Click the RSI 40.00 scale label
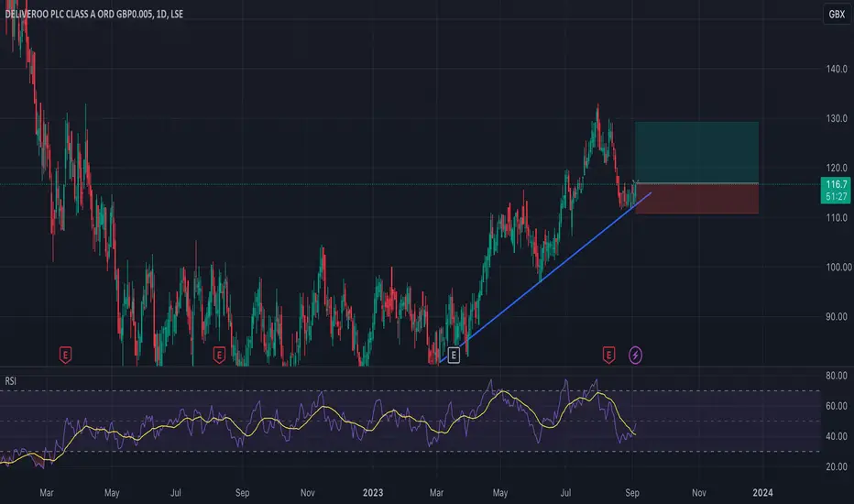854x504 pixels. pos(837,436)
